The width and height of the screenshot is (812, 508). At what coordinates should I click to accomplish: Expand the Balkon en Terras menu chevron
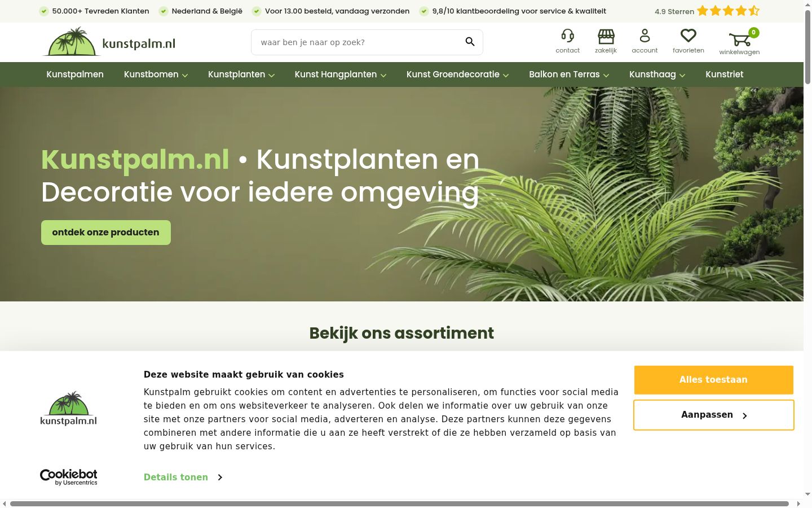(606, 75)
